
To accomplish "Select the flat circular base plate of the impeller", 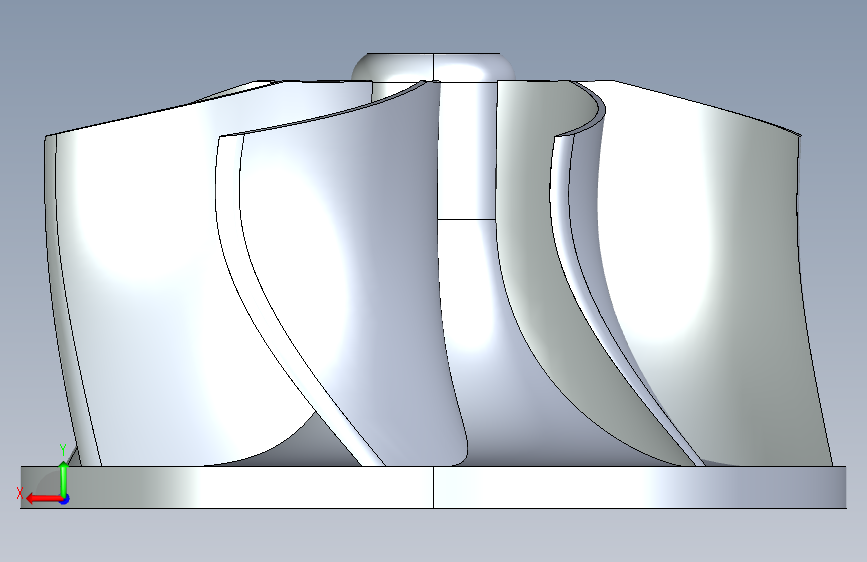I will pyautogui.click(x=434, y=487).
